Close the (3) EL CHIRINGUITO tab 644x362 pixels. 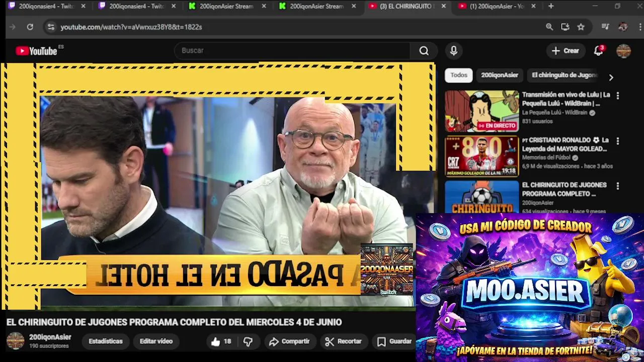point(443,7)
